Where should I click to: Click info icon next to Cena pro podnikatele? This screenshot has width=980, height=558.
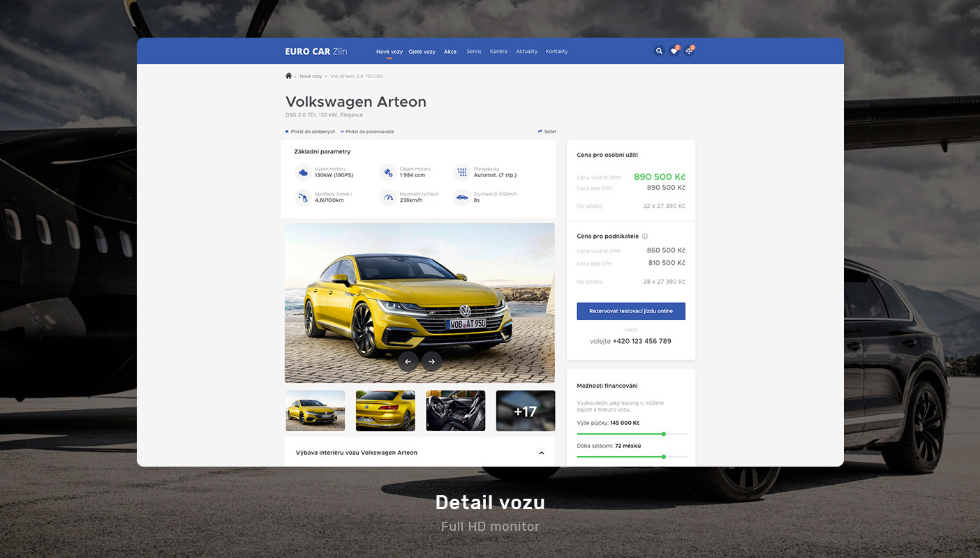click(645, 236)
